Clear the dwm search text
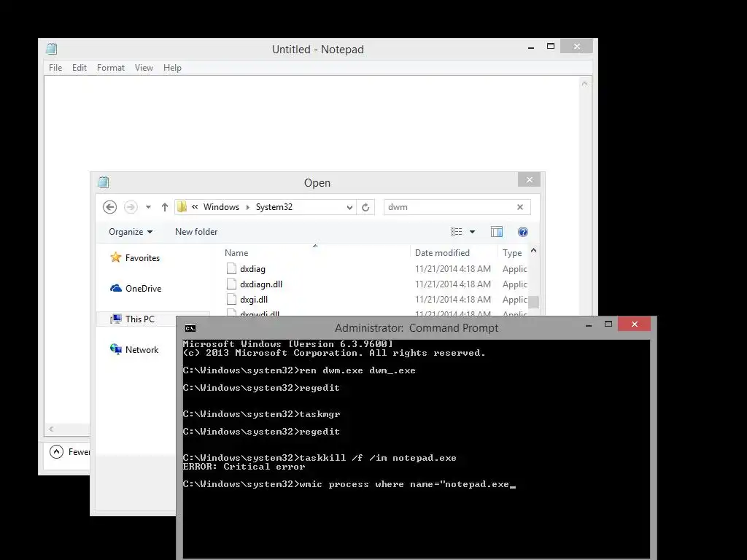The width and height of the screenshot is (747, 560). (520, 207)
